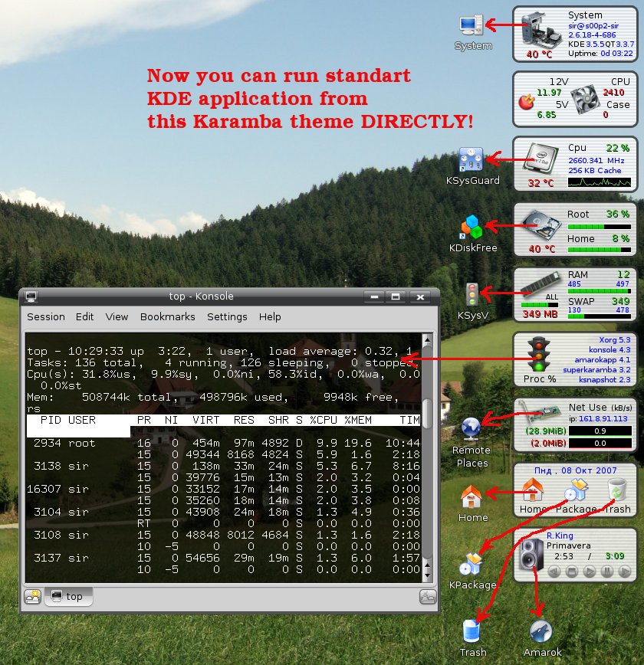Click the Home disk usage bar
Image resolution: width=644 pixels, height=665 pixels.
click(x=599, y=250)
